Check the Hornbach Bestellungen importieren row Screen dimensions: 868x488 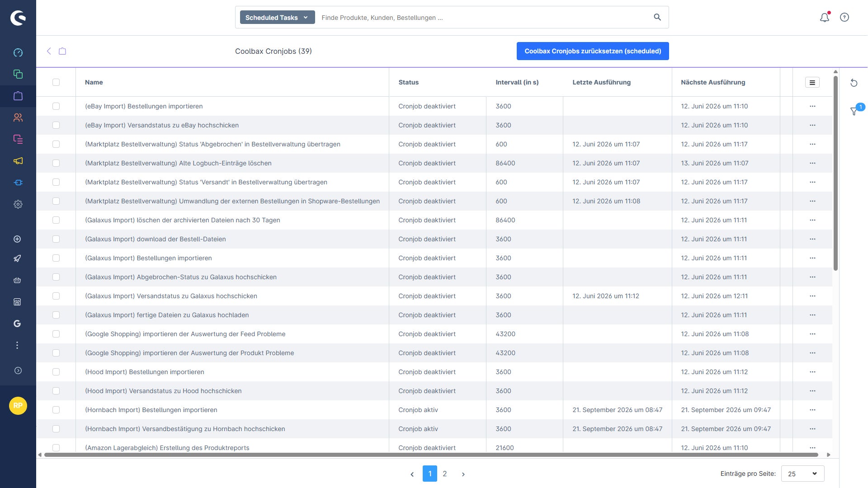click(x=56, y=410)
